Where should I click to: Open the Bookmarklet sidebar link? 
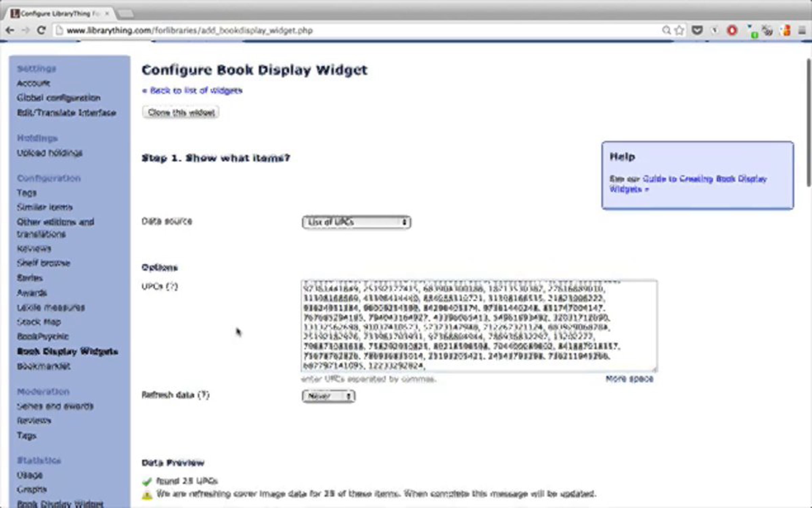tap(44, 366)
